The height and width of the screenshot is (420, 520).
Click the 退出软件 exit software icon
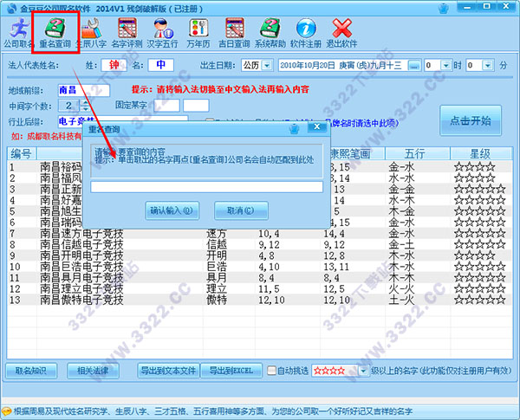(x=341, y=33)
